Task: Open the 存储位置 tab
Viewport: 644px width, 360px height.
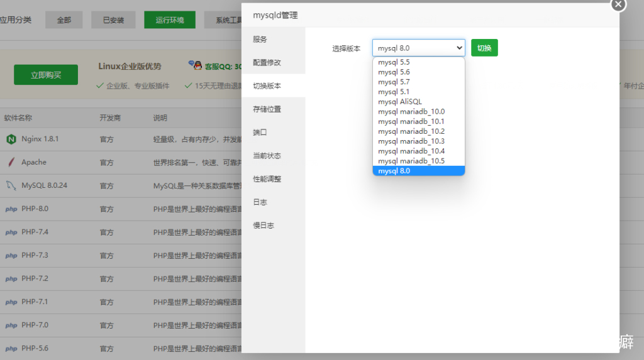Action: (x=274, y=109)
